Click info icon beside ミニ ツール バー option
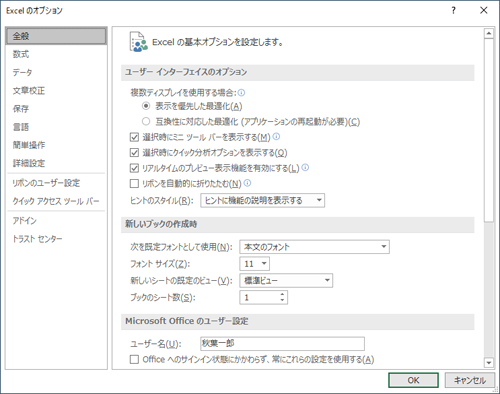Screen dimensions: 500x394 (x=276, y=136)
